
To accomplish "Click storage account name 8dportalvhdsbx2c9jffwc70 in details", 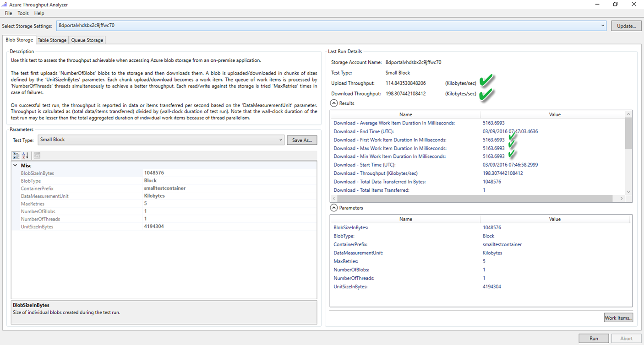I will pyautogui.click(x=413, y=62).
